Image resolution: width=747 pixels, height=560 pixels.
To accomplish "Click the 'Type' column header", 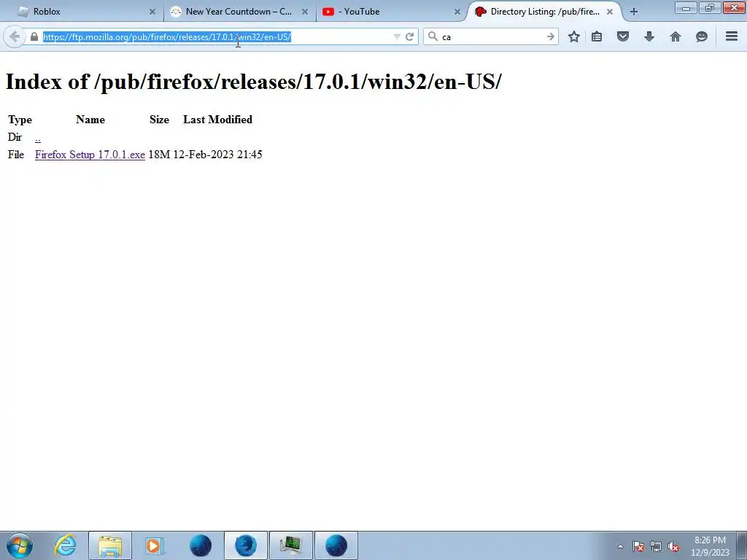I will [x=20, y=120].
